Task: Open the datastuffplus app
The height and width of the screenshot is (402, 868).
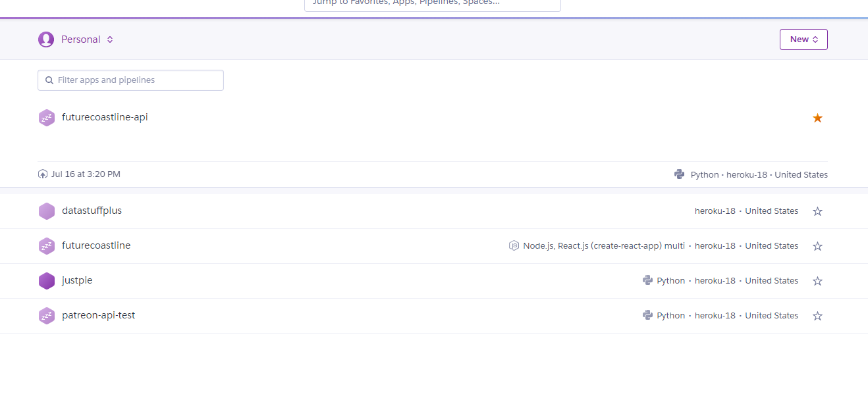Action: (x=92, y=211)
